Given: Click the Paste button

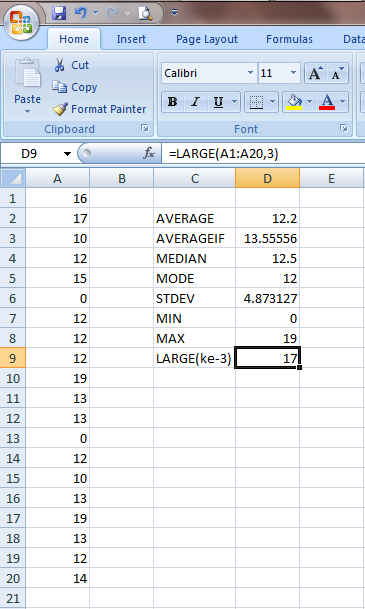Looking at the screenshot, I should pos(27,86).
